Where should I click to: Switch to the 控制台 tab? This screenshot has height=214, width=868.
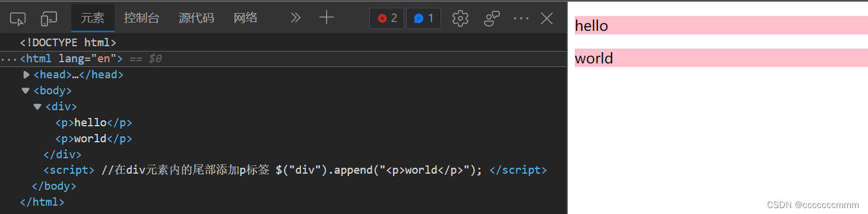tap(141, 18)
